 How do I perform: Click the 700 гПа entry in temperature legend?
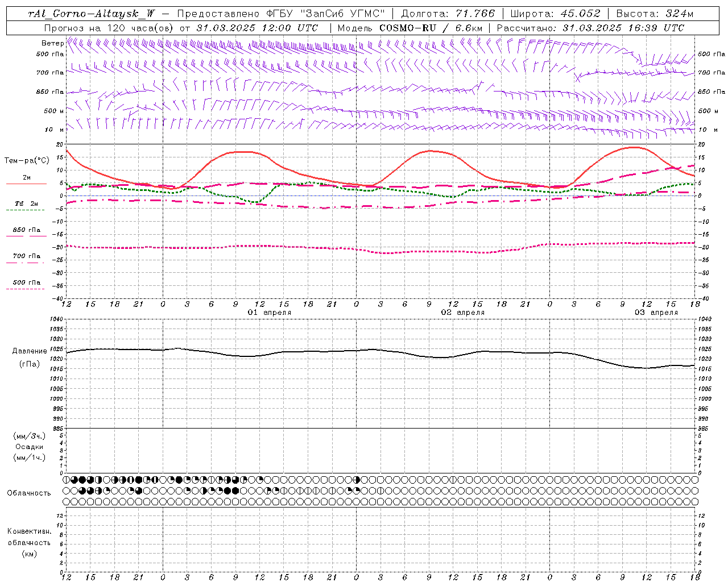coord(27,256)
